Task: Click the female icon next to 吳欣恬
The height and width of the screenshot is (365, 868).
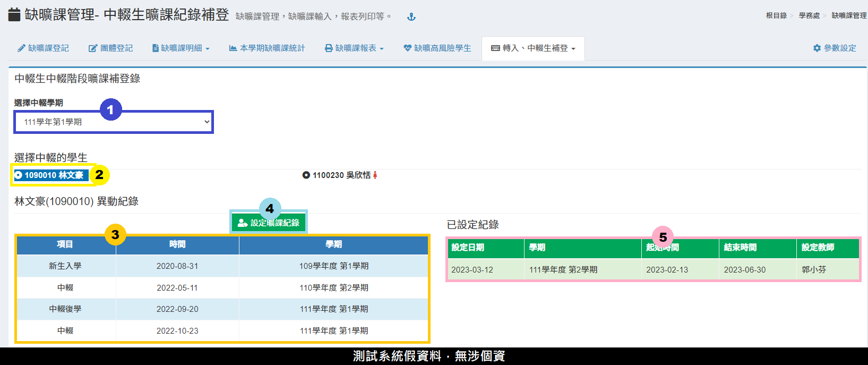Action: [x=375, y=175]
